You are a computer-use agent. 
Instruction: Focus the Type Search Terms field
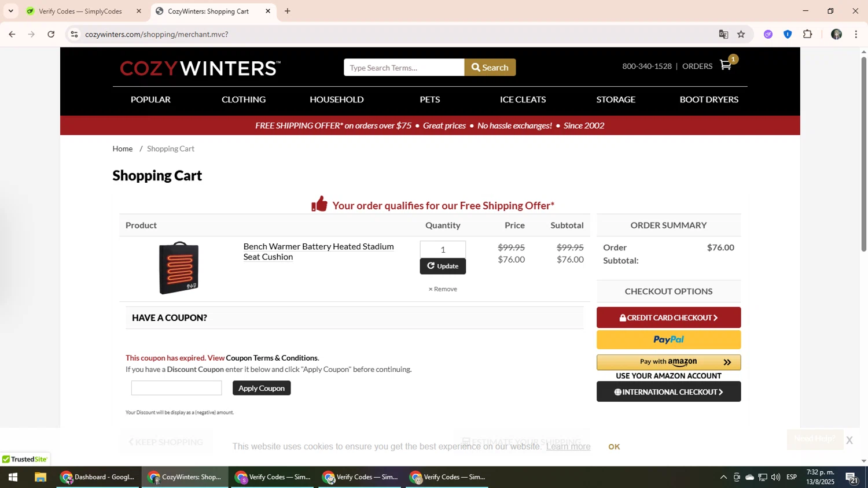[x=404, y=68]
